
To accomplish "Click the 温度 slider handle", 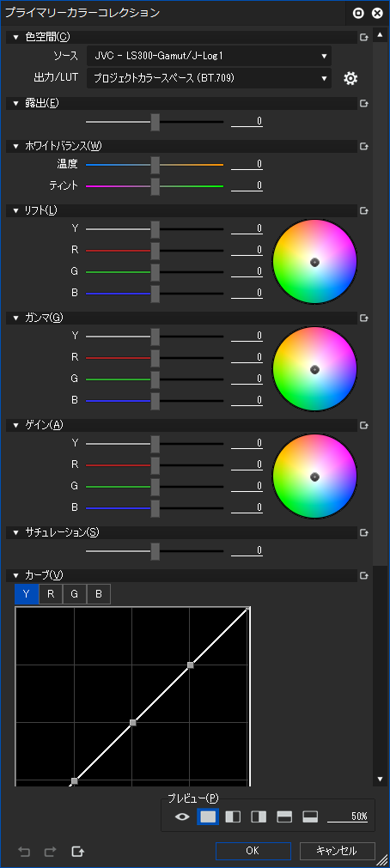I will point(155,165).
